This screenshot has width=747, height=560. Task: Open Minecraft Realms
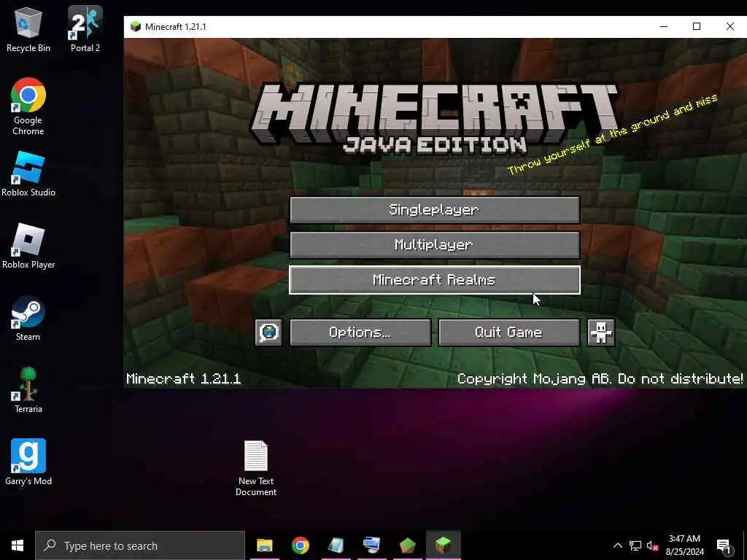[435, 280]
